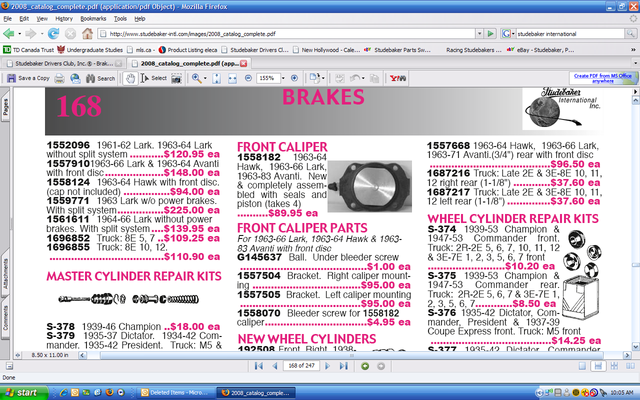This screenshot has width=640, height=400.
Task: Open the zoom percentage dropdown
Action: pos(283,78)
